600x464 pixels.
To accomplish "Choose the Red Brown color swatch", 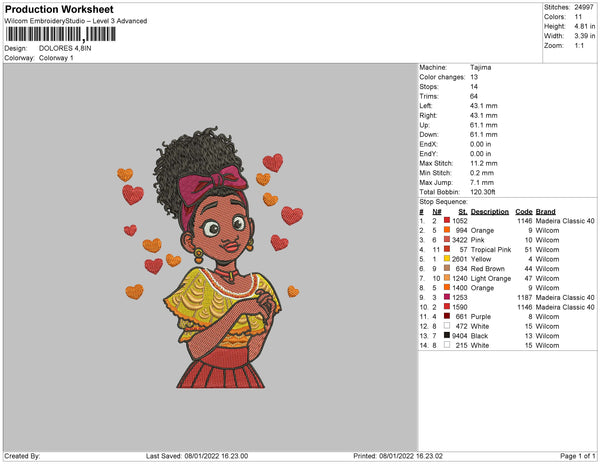I will pyautogui.click(x=447, y=268).
